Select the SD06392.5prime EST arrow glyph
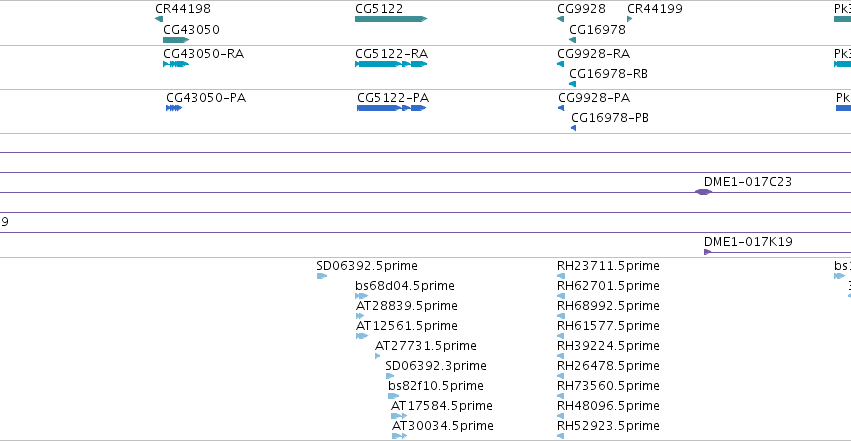 tap(322, 276)
